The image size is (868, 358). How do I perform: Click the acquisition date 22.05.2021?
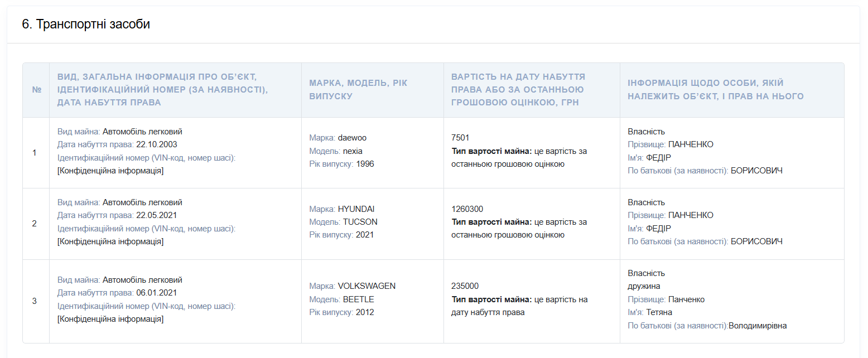pyautogui.click(x=157, y=215)
